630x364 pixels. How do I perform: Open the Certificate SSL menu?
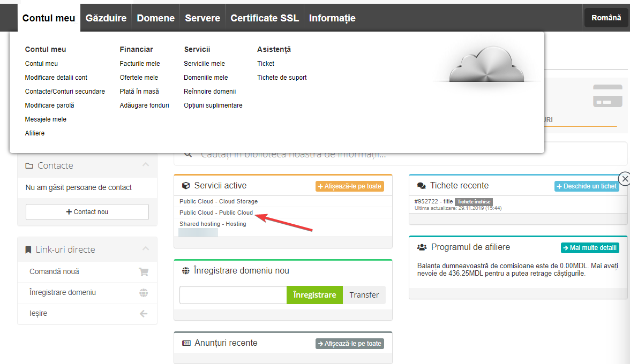(265, 18)
